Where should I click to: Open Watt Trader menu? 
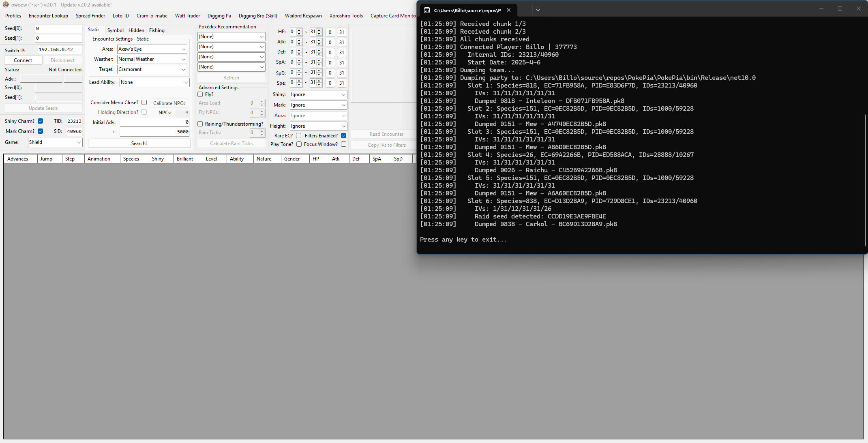click(x=188, y=16)
